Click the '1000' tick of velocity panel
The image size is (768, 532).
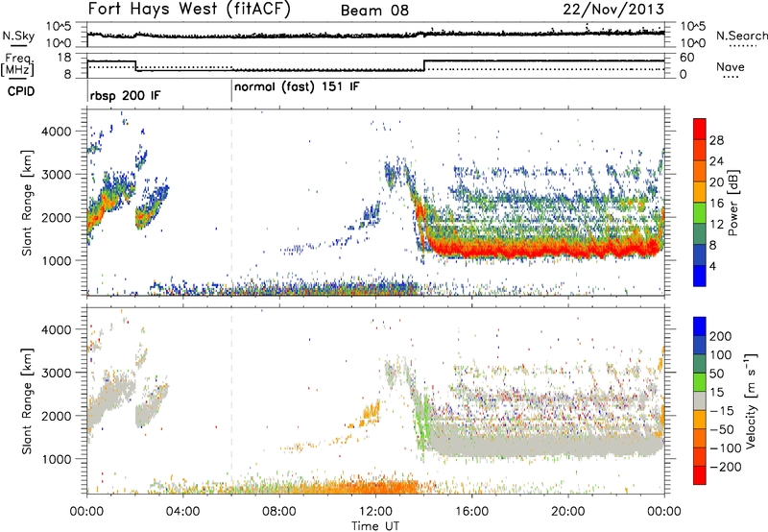57,459
